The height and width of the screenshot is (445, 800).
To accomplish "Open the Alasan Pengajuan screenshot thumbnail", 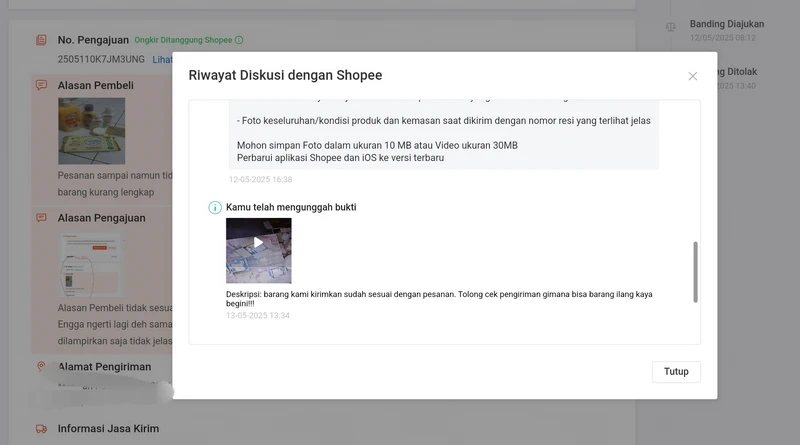I will tap(91, 264).
